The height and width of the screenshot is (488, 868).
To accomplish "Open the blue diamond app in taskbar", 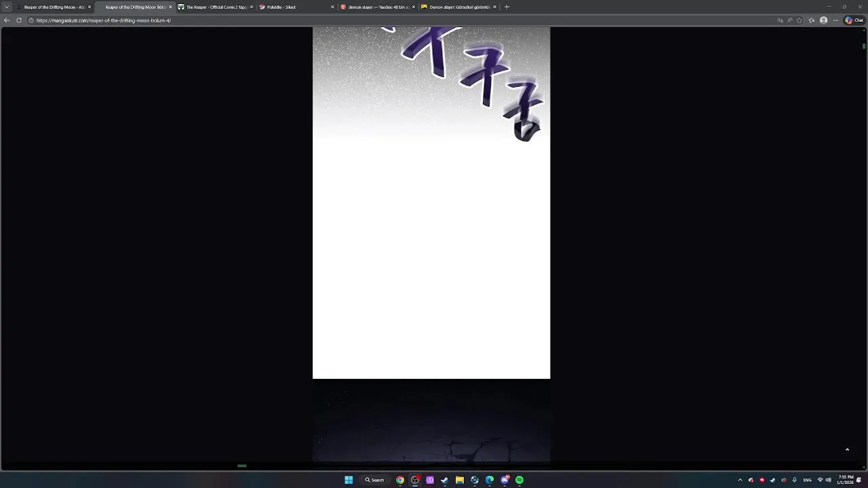I will [475, 480].
